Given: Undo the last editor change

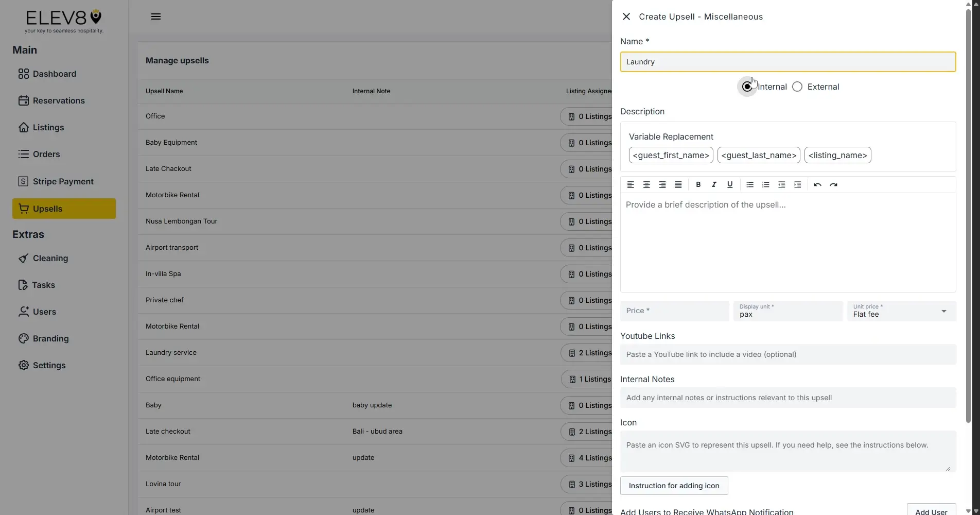Looking at the screenshot, I should point(817,184).
